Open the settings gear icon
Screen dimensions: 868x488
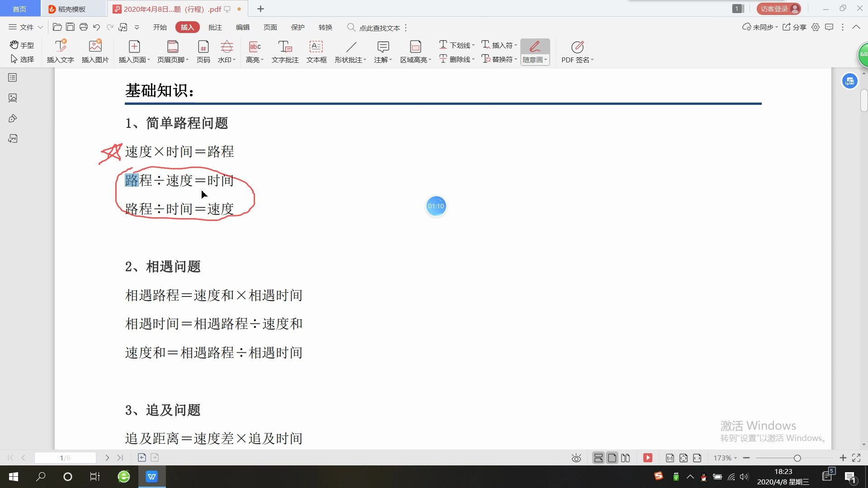(816, 27)
